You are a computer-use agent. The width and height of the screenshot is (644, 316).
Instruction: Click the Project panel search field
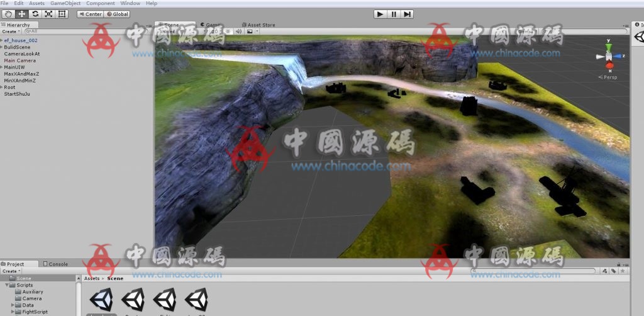pyautogui.click(x=533, y=271)
